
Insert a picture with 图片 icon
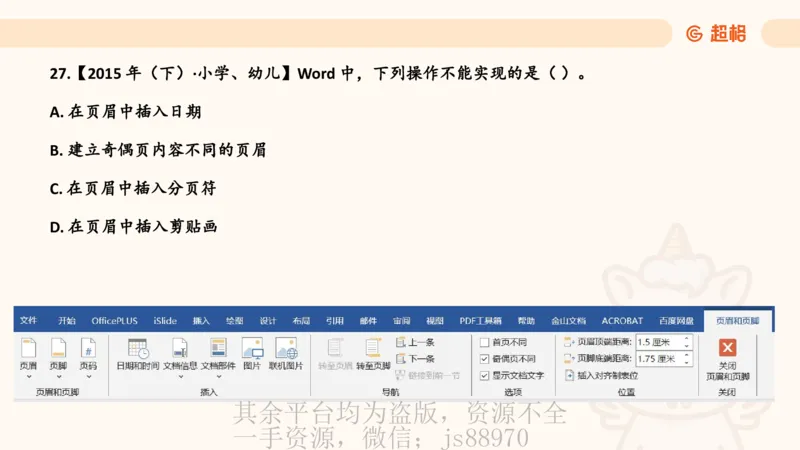click(x=252, y=348)
